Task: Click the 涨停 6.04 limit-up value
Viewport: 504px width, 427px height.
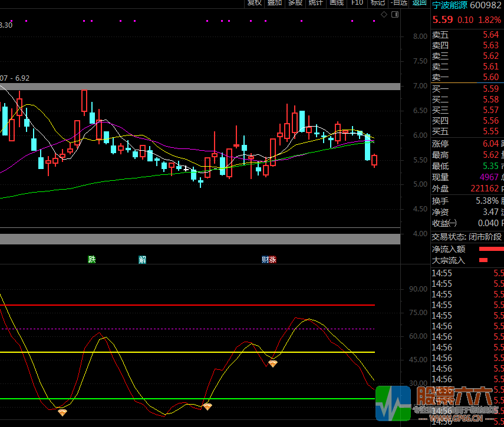Action: click(x=491, y=144)
